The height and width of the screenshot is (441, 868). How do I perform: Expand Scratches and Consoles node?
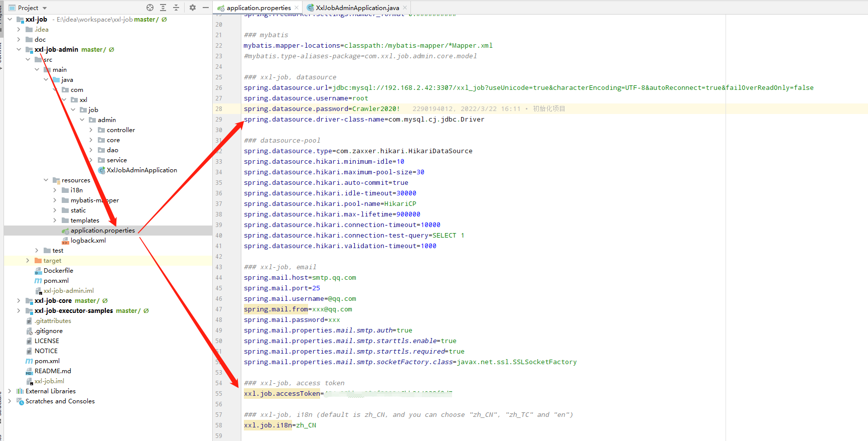point(10,401)
